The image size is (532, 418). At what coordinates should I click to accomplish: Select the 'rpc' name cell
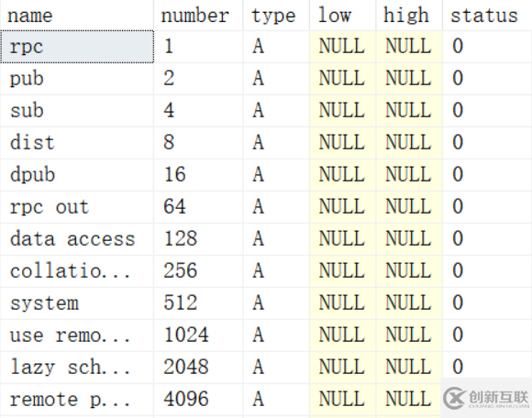pos(77,47)
